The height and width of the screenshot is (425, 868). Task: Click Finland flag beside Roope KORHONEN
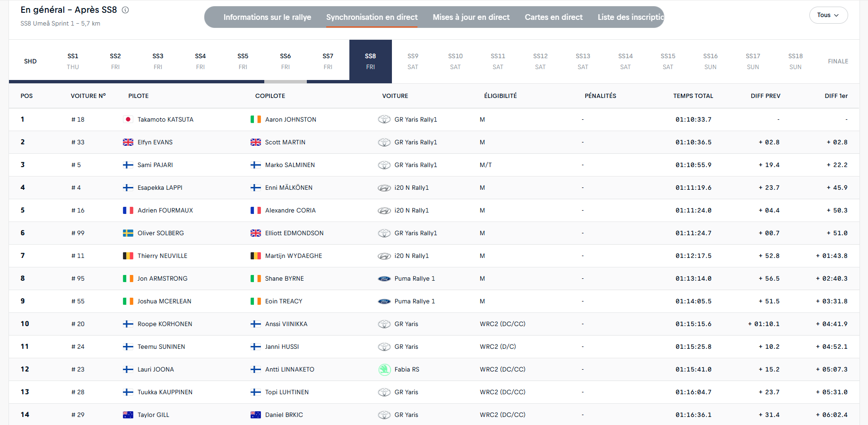[x=128, y=324]
